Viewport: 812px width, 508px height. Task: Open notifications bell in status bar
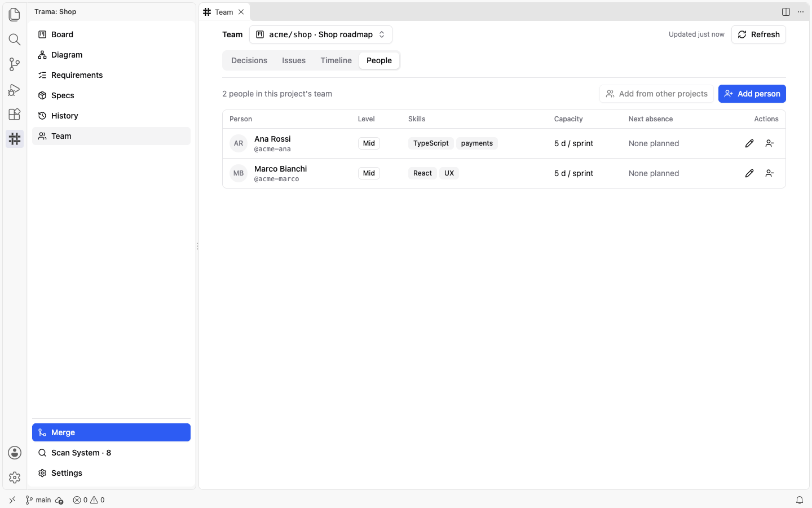click(800, 500)
